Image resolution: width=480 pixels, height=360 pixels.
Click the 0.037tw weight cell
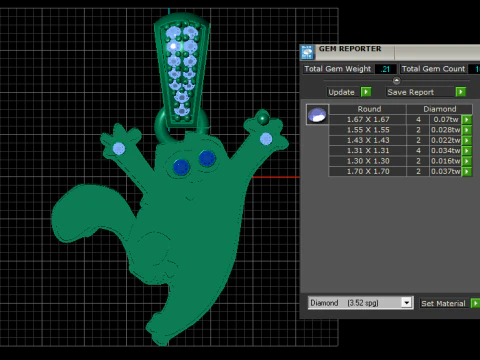click(446, 171)
